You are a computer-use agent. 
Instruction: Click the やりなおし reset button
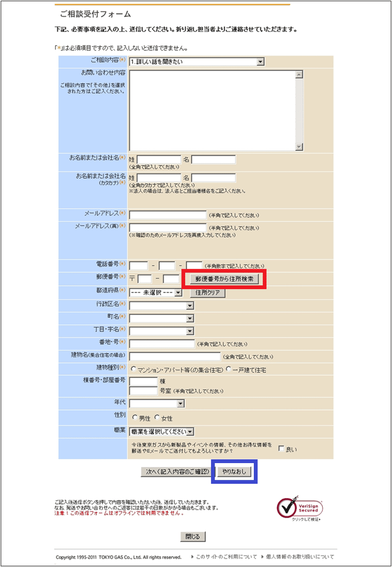point(234,472)
